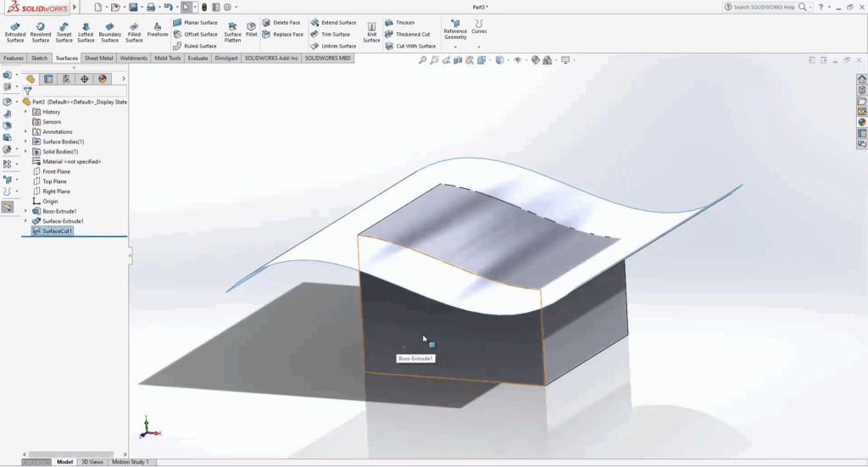Open the Evaluate ribbon tab
This screenshot has width=868, height=467.
coord(198,58)
